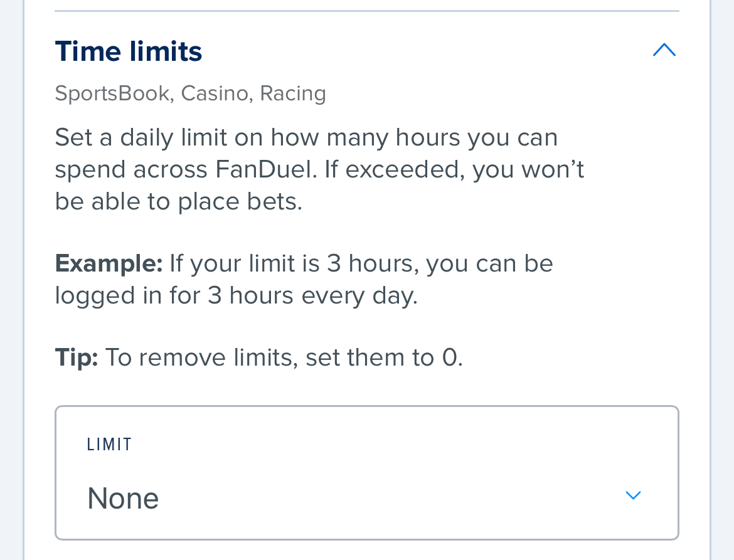Select the LIMIT field label
This screenshot has height=560, width=734.
[109, 444]
